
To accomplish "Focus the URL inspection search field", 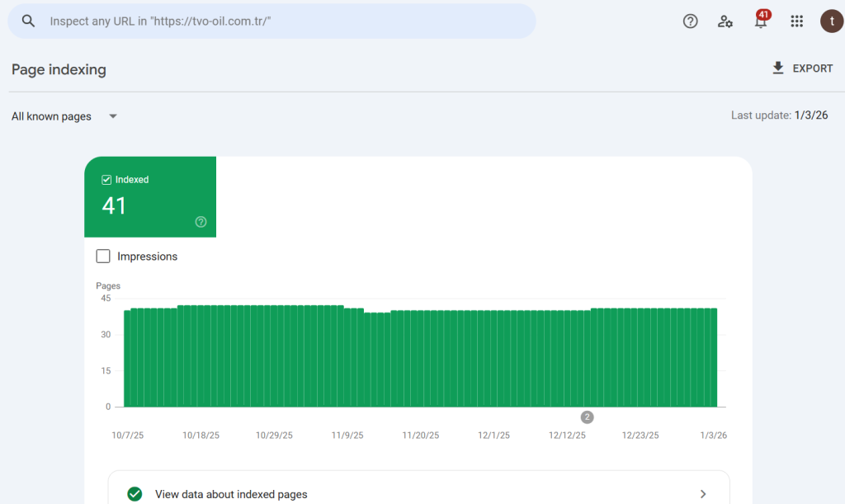I will pos(281,21).
